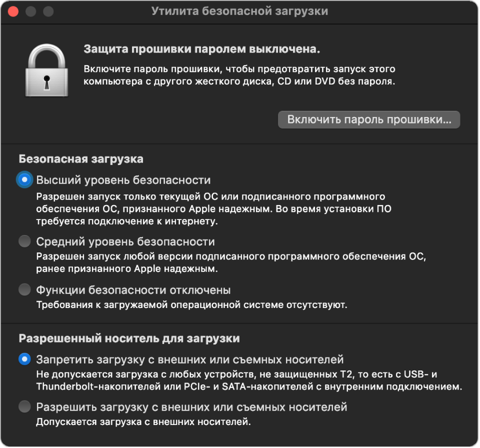Enable the "Функции безопасности отключены" radio button
The image size is (480, 448).
coord(24,290)
